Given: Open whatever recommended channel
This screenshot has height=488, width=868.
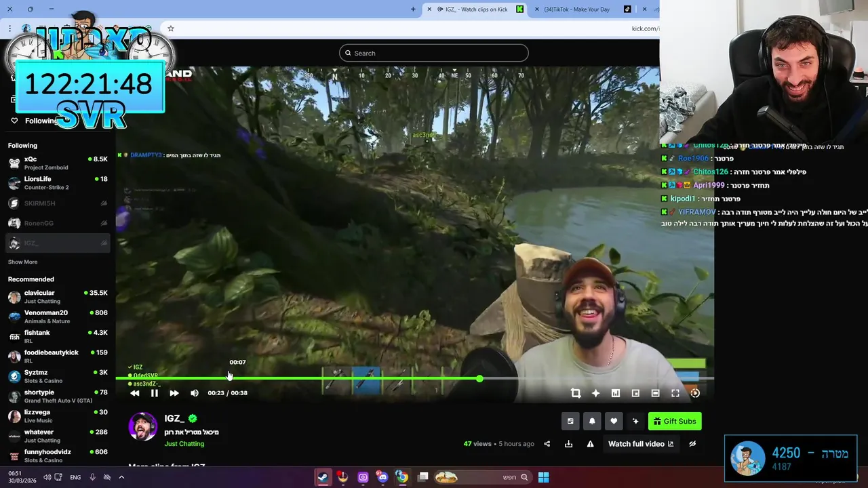Looking at the screenshot, I should (58, 436).
